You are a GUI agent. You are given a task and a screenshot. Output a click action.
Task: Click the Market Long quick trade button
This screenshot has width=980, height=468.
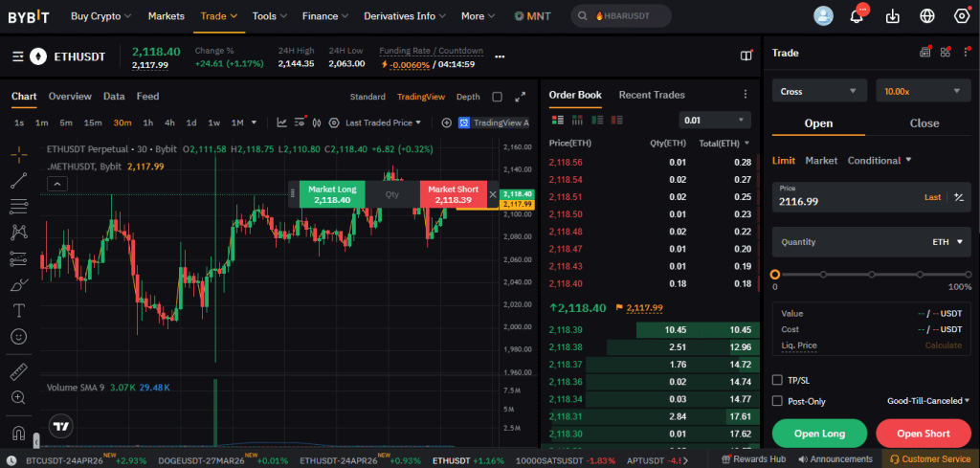coord(332,194)
